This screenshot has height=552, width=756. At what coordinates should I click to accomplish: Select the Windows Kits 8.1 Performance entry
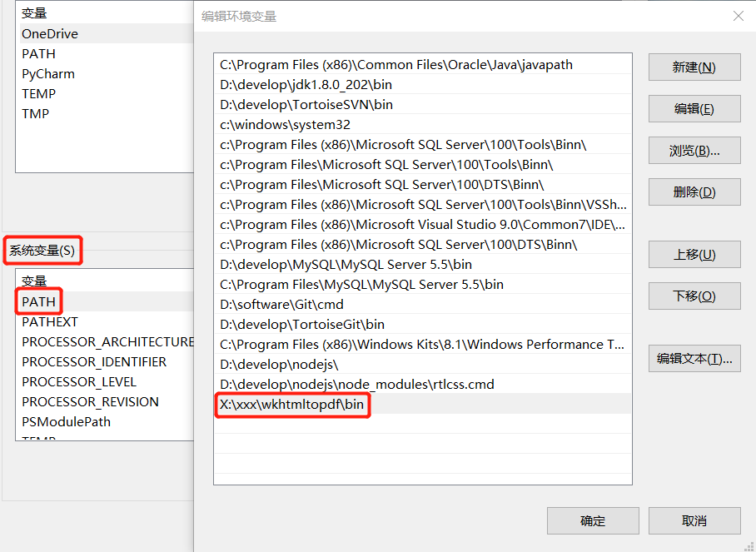click(423, 344)
